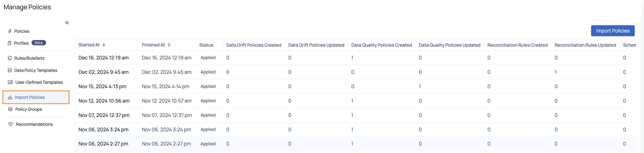
Task: Open Policy Groups in sidebar
Action: click(28, 109)
